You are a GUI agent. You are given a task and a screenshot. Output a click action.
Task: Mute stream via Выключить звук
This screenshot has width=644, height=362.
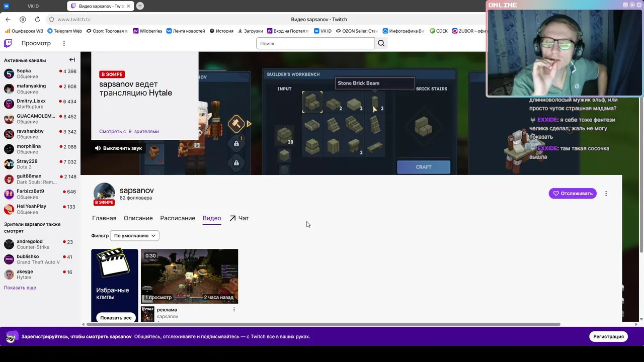[119, 148]
